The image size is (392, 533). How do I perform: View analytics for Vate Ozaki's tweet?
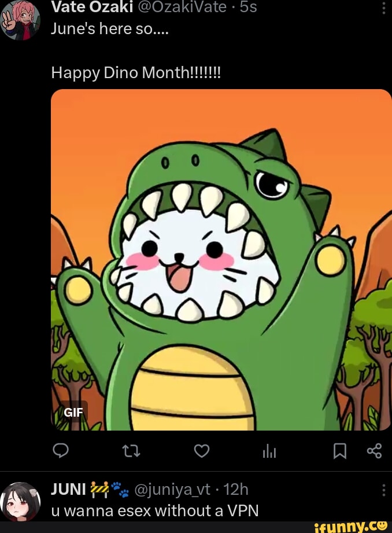[269, 451]
